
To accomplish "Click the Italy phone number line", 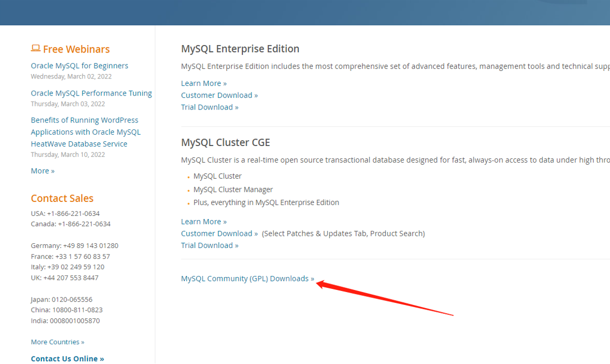I will [68, 267].
